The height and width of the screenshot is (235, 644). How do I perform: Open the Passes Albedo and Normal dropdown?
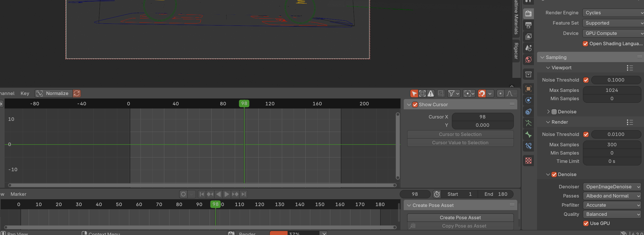pos(612,196)
